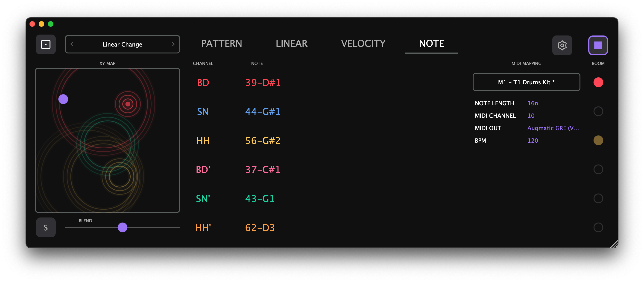644x282 pixels.
Task: Switch to the VELOCITY tab
Action: tap(363, 44)
